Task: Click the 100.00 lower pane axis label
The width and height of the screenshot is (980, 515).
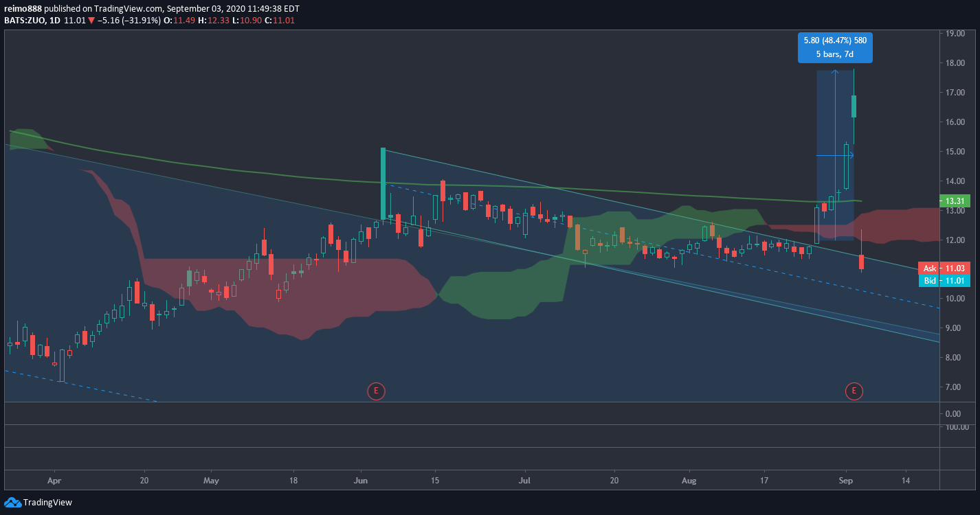Action: [x=956, y=427]
